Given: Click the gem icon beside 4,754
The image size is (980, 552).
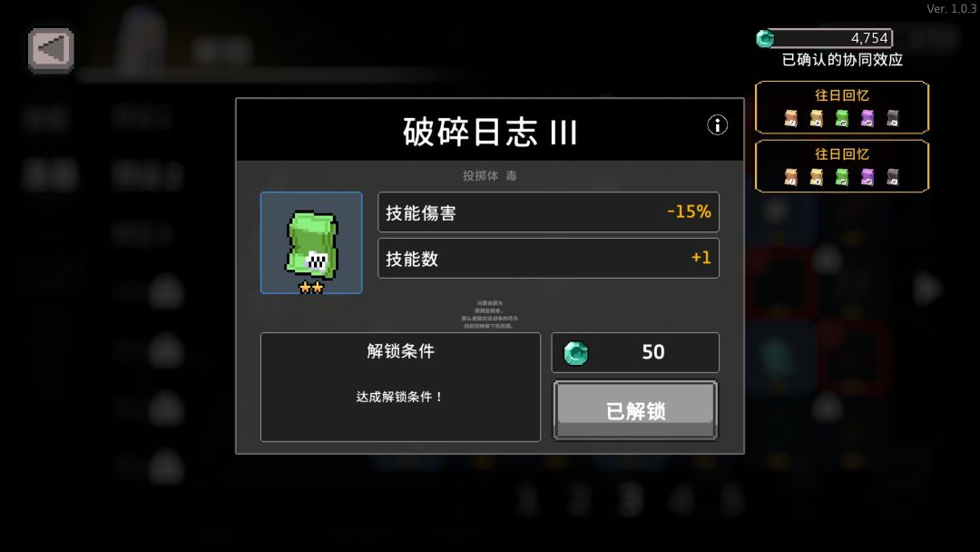Looking at the screenshot, I should [765, 39].
